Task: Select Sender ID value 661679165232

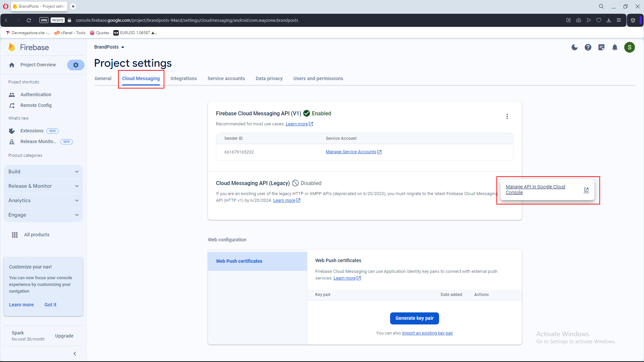Action: (x=239, y=152)
